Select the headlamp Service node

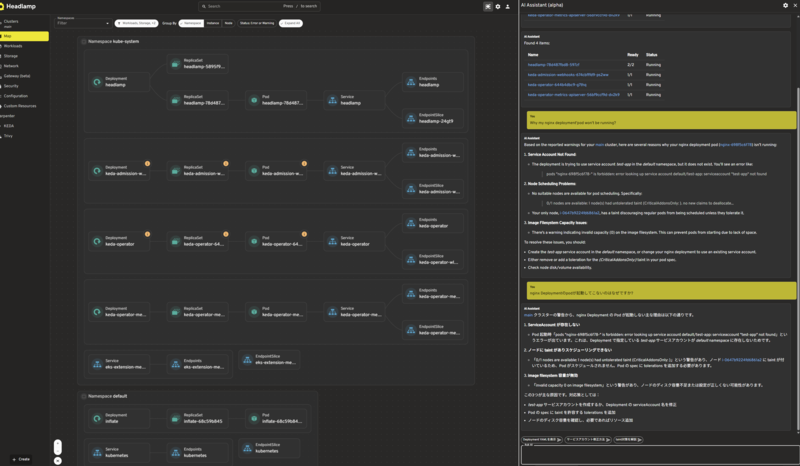354,100
